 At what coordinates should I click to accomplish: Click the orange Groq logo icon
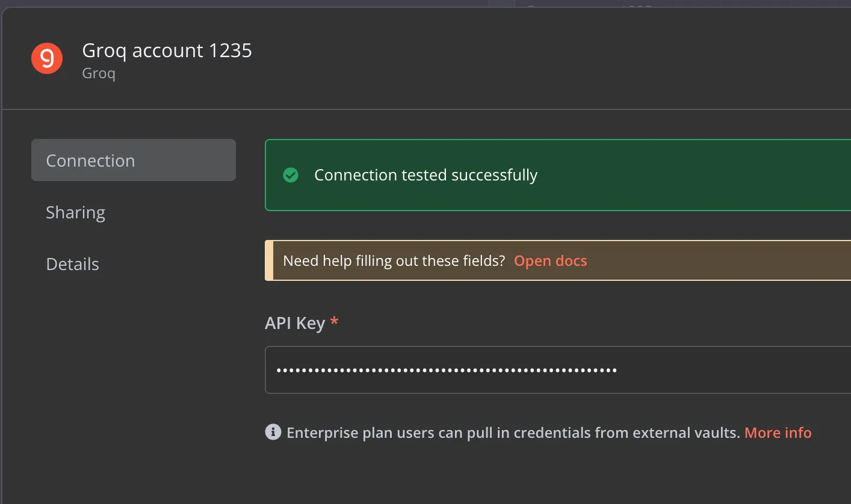47,58
